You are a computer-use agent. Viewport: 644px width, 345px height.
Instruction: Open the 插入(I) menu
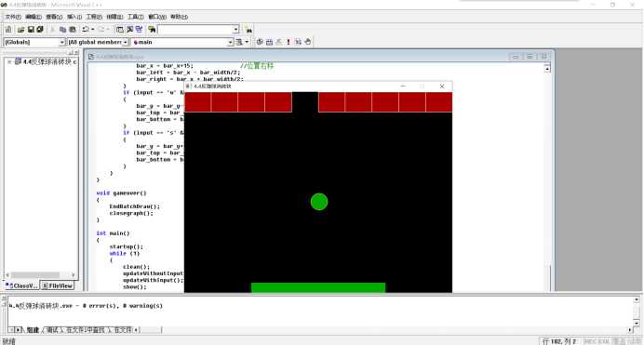[x=74, y=17]
